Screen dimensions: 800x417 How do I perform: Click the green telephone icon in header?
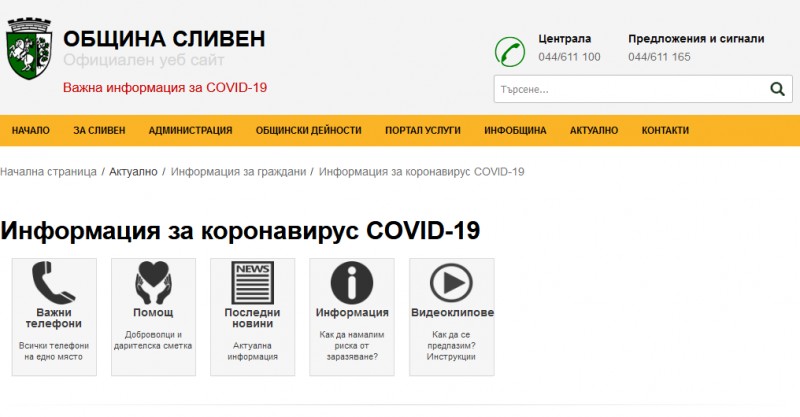[x=510, y=51]
